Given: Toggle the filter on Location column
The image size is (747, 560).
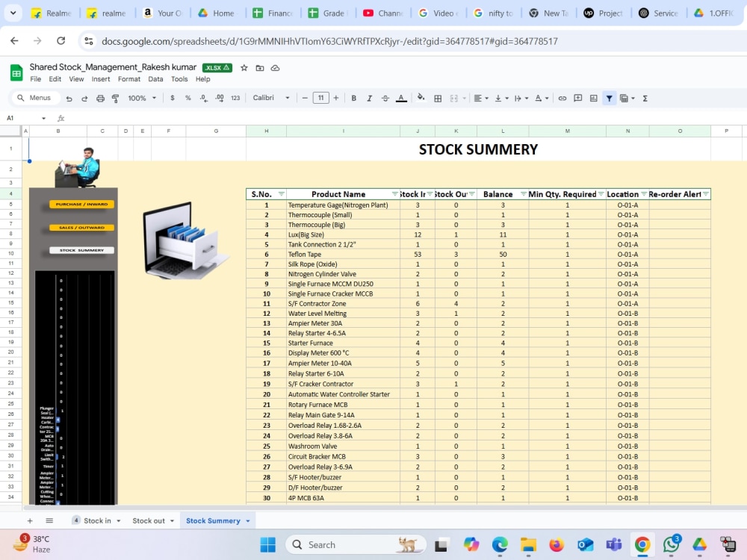Looking at the screenshot, I should [x=644, y=194].
